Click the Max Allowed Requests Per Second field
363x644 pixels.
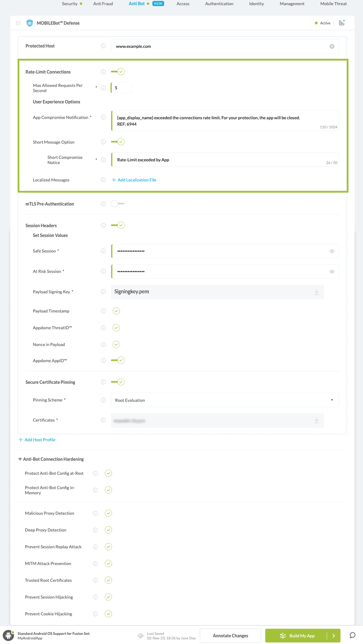point(122,88)
